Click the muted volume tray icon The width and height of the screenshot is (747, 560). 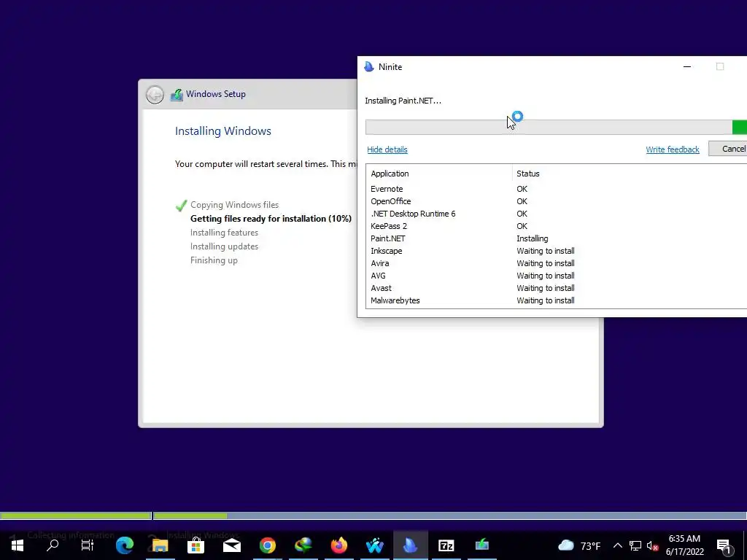click(x=653, y=546)
